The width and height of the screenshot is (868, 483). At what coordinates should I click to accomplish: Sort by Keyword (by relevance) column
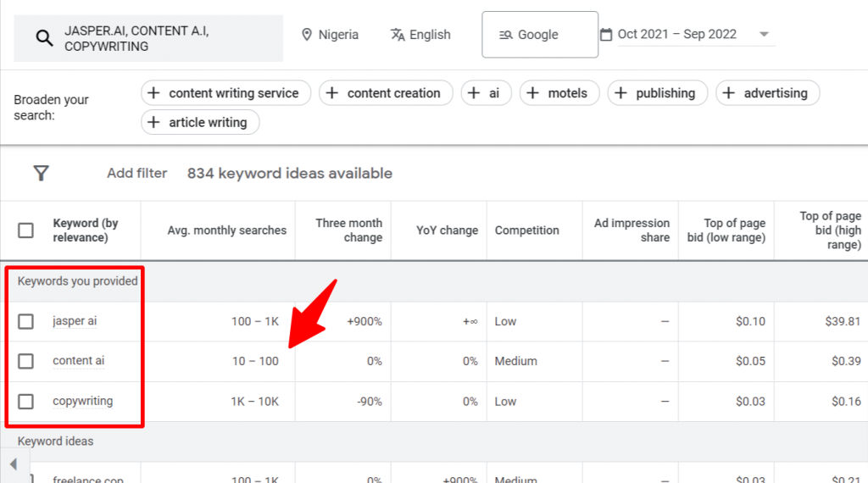86,230
